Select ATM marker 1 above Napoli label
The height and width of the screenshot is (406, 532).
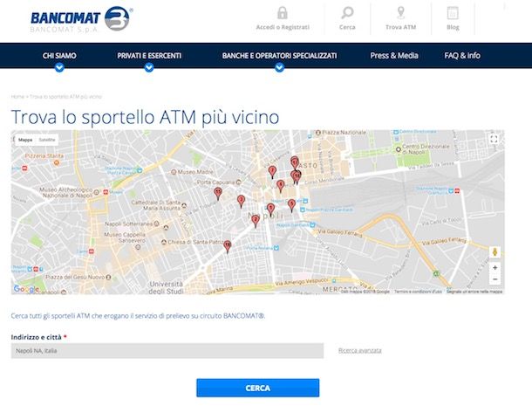(270, 210)
